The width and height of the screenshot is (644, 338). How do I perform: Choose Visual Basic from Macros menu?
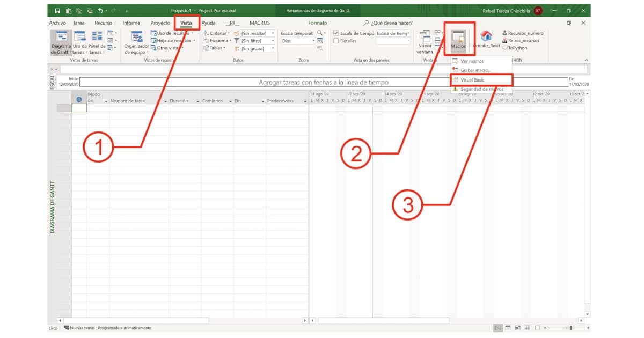pos(481,80)
